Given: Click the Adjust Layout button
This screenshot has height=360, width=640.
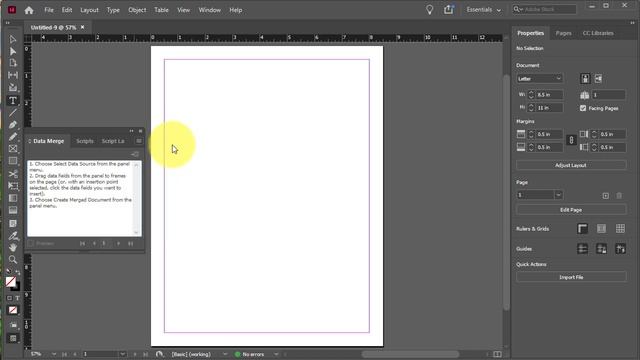Looking at the screenshot, I should click(571, 165).
